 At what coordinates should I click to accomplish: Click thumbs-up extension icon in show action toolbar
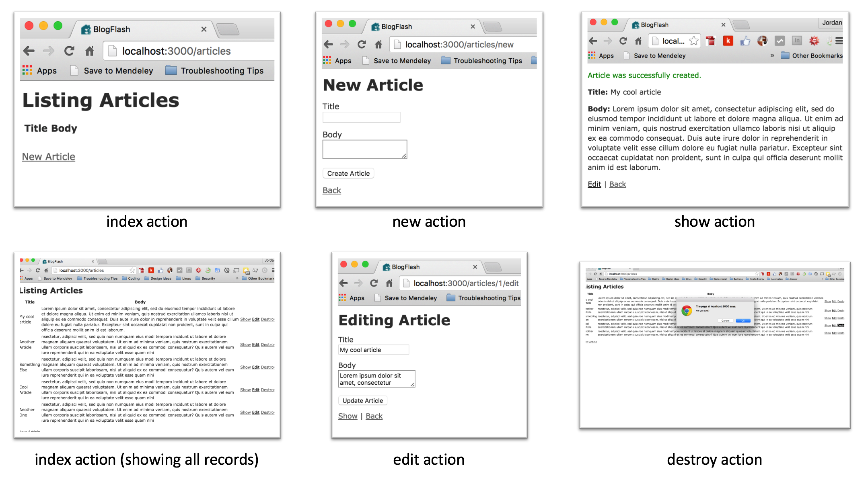[745, 41]
